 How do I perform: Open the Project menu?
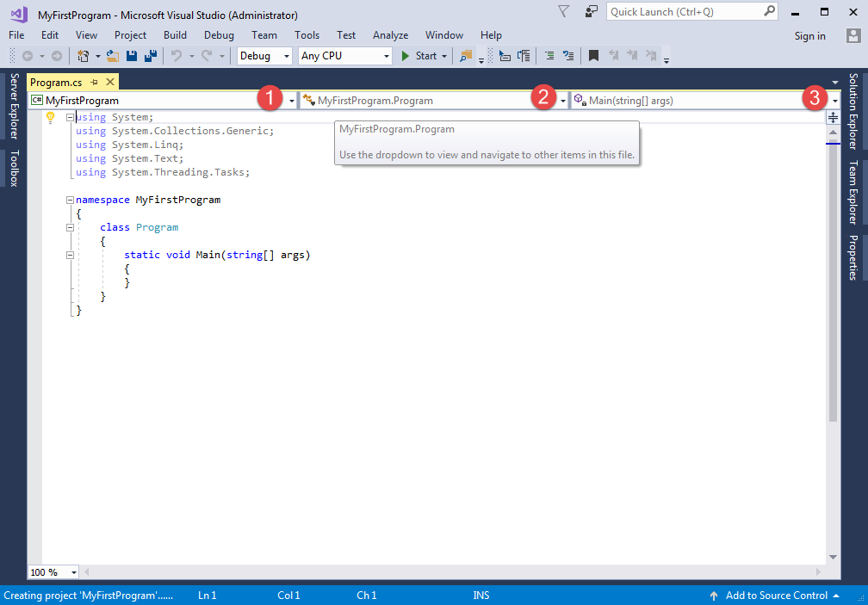[x=130, y=35]
